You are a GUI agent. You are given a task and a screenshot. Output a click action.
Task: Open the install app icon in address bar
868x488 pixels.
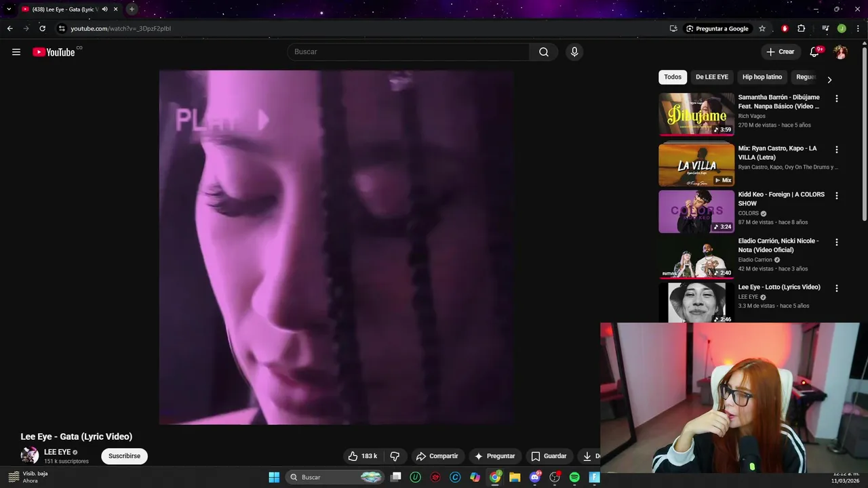click(673, 28)
